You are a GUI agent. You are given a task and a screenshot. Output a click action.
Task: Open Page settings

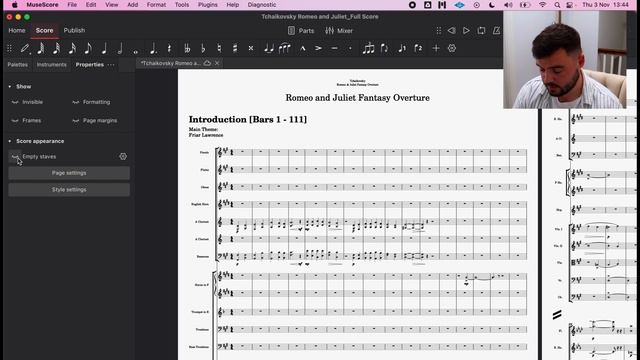tap(69, 173)
